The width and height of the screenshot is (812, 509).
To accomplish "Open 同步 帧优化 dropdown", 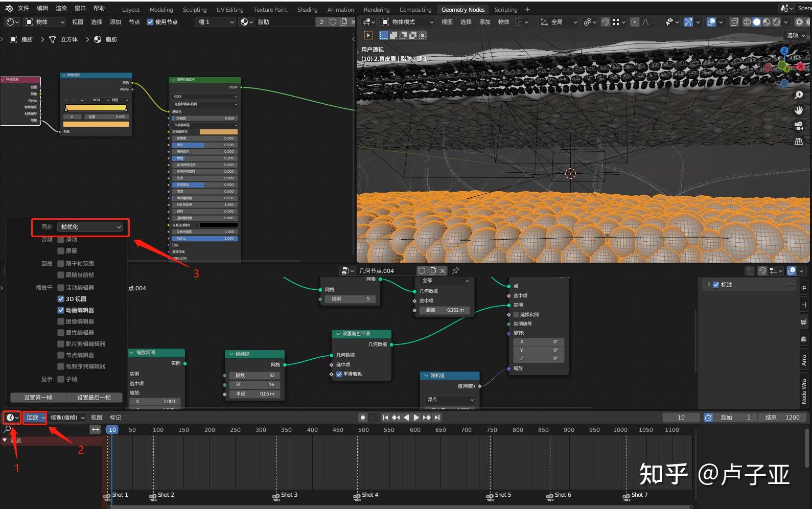I will point(90,227).
